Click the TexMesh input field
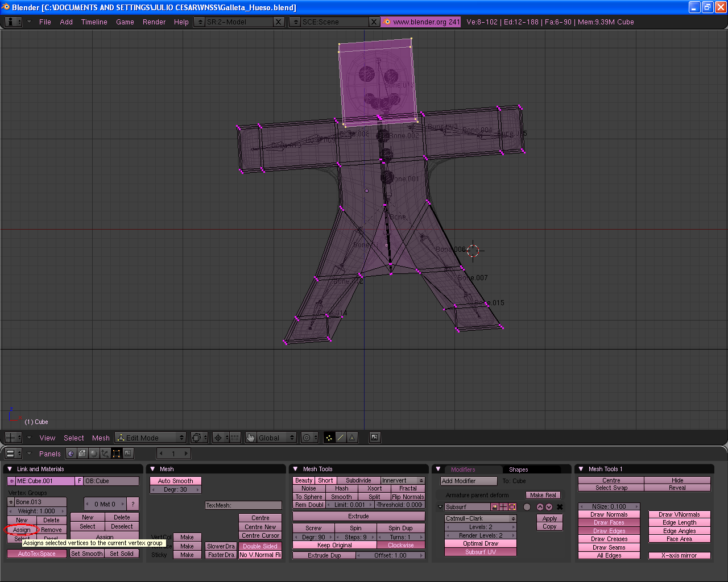728x582 pixels. coord(243,505)
